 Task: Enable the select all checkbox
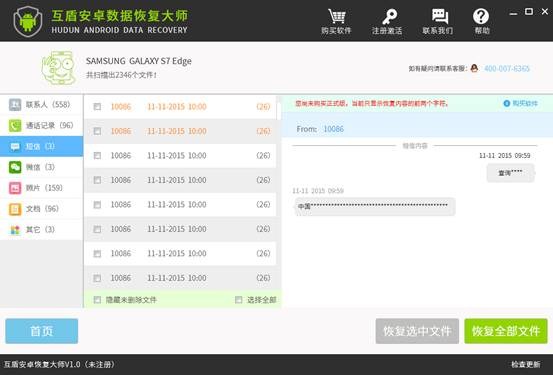[x=239, y=300]
